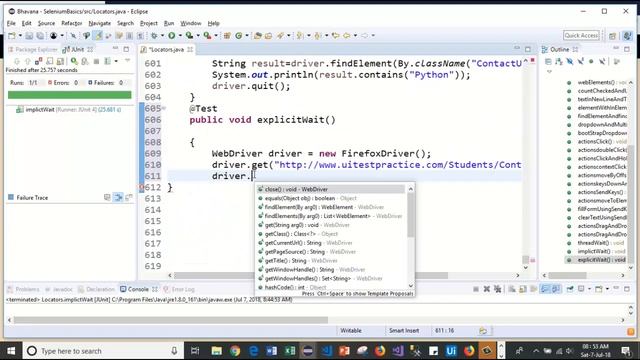Toggle JUnit Show Failures Only icon
This screenshot has height=360, width=640.
(x=38, y=62)
